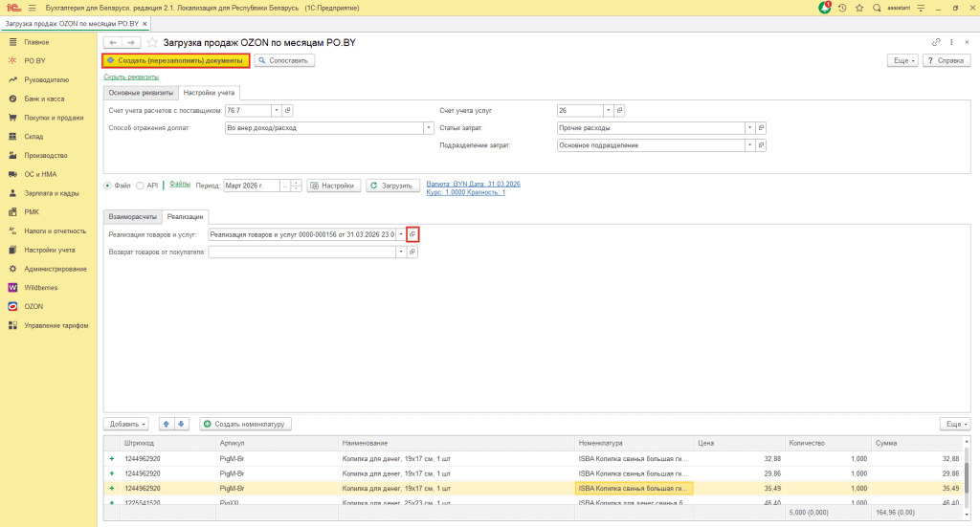The height and width of the screenshot is (527, 980).
Task: Open the Файлы link
Action: (179, 185)
